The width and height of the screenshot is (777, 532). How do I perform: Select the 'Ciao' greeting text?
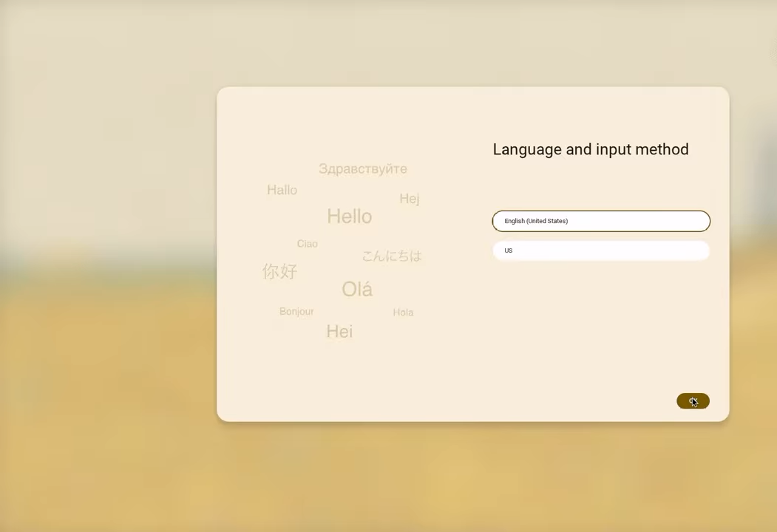click(307, 244)
